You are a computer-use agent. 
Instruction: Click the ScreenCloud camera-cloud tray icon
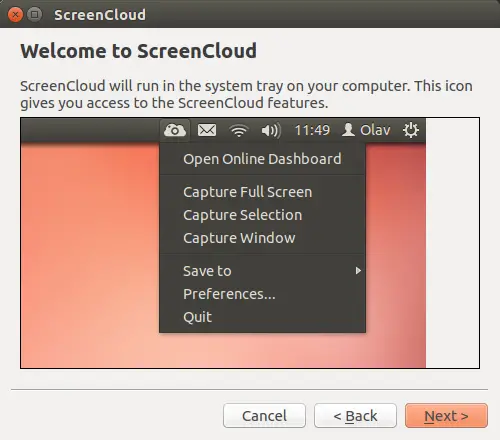click(x=175, y=130)
